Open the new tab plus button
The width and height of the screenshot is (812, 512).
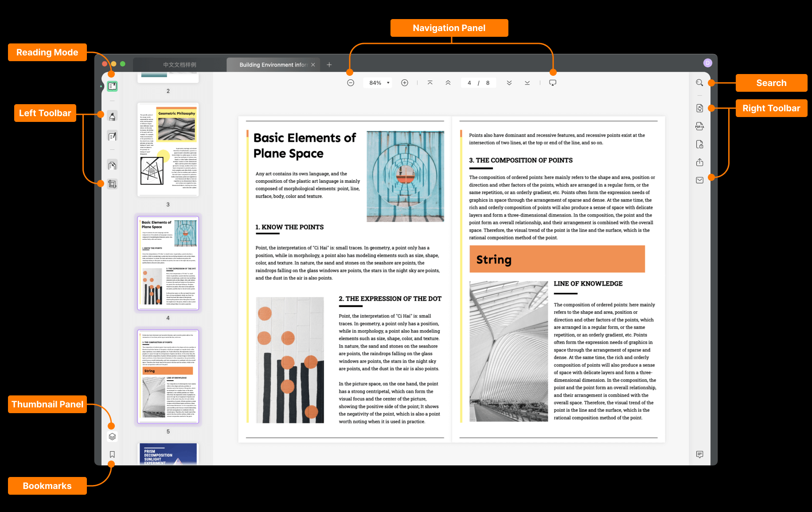click(x=329, y=65)
